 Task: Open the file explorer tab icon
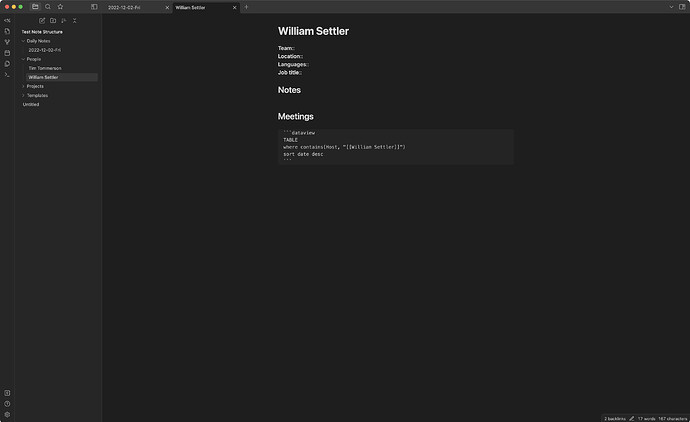tap(35, 7)
